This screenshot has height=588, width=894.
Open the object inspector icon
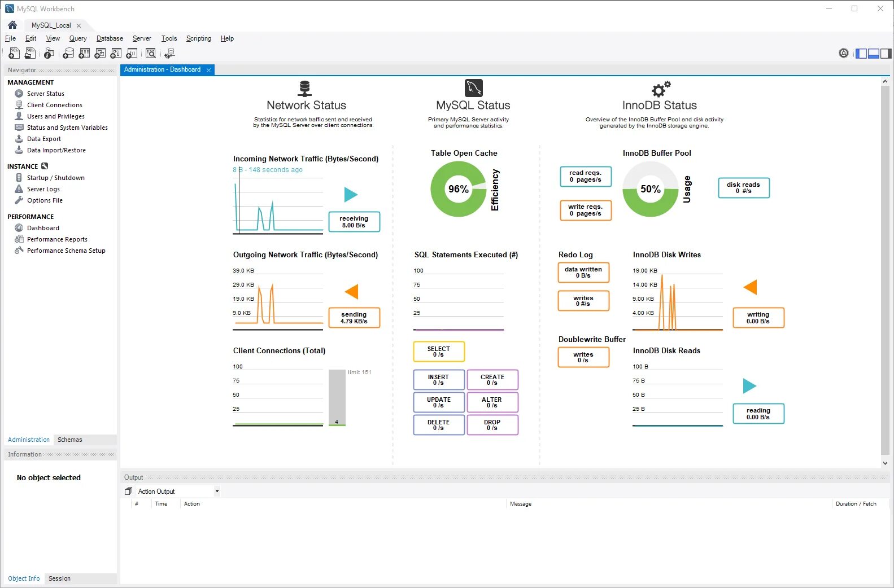click(x=49, y=53)
